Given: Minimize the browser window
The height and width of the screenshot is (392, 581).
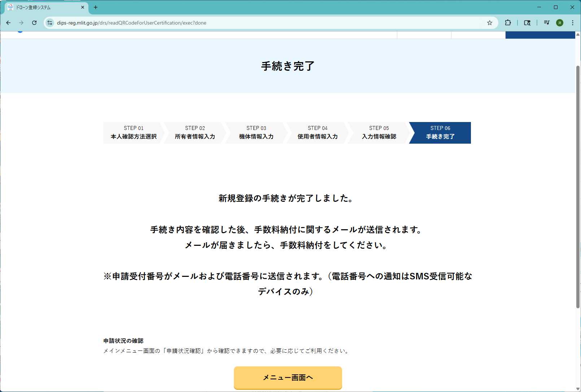Looking at the screenshot, I should pos(539,7).
